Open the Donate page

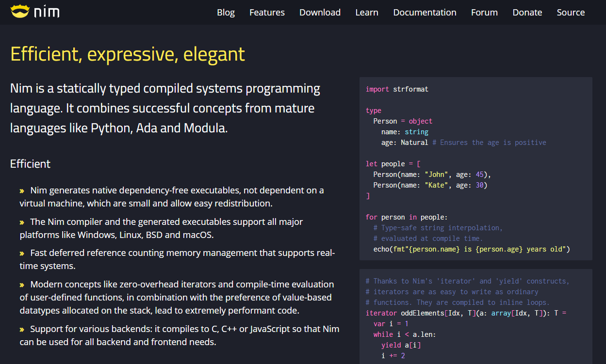(527, 13)
